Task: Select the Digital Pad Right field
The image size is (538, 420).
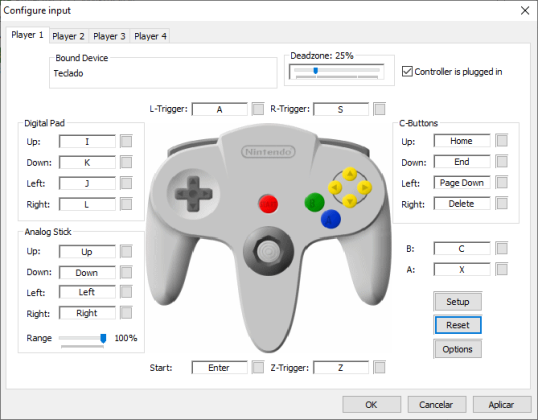Action: click(87, 205)
